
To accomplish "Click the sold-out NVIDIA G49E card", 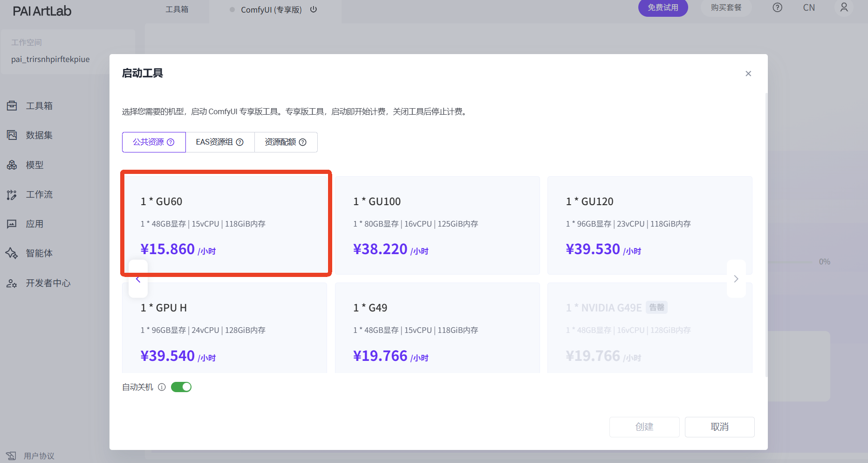I will (x=650, y=328).
